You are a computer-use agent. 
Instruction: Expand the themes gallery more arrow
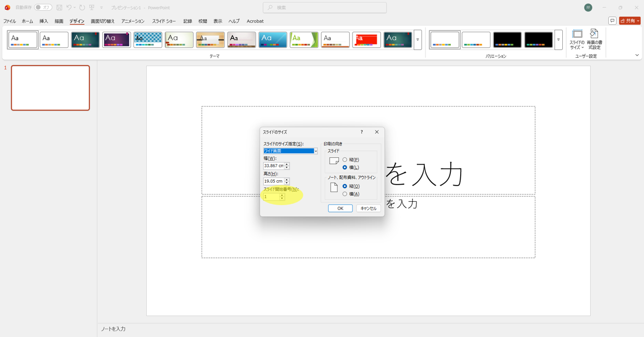[418, 40]
